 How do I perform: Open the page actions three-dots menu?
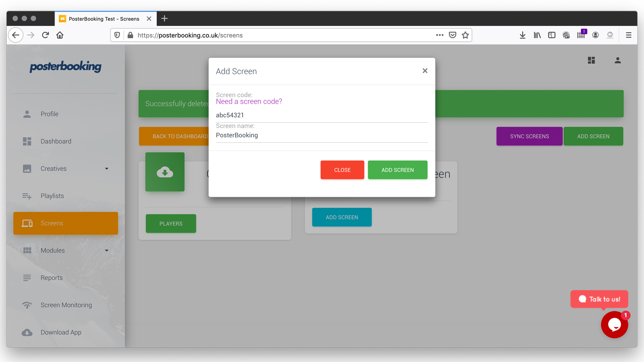click(x=440, y=35)
